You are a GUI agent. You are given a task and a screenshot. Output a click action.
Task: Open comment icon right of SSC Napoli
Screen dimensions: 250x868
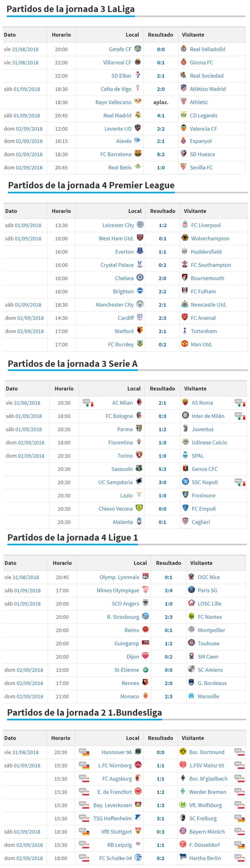point(240,482)
